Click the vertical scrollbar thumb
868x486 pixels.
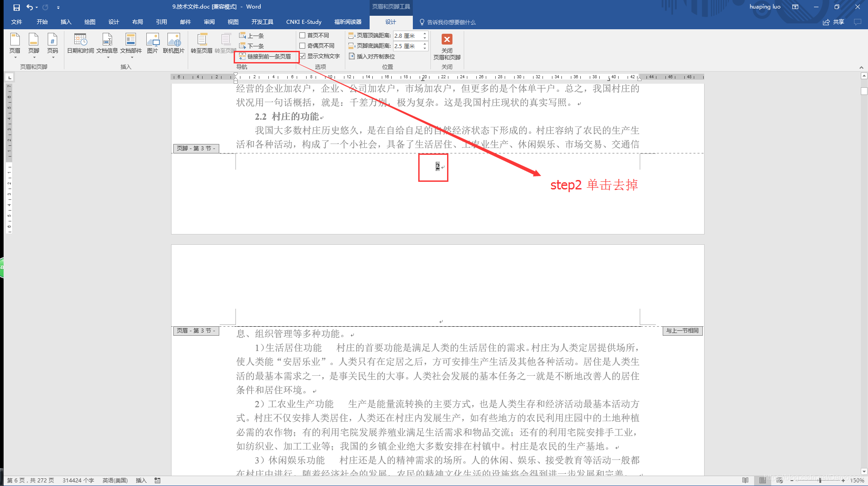[863, 91]
